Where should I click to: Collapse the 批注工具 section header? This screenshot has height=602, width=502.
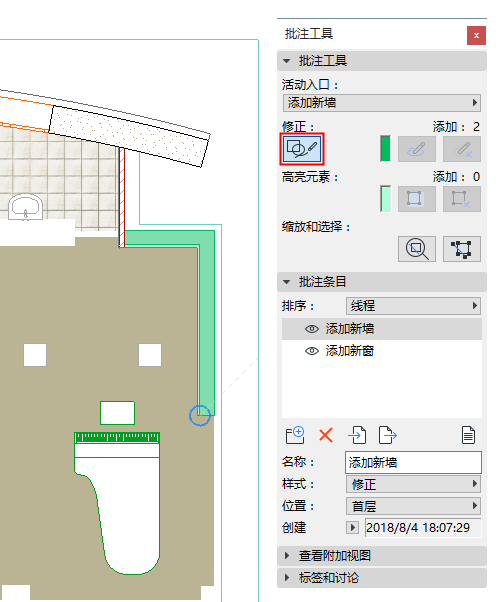[382, 61]
